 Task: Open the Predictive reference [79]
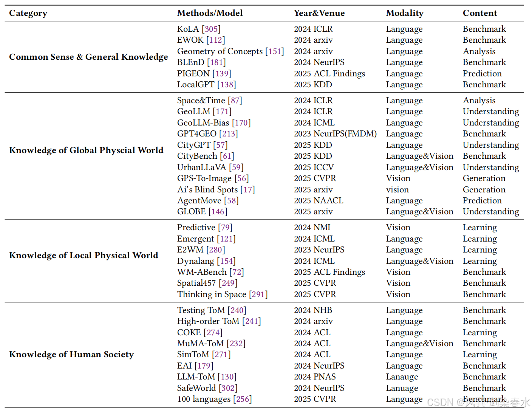pos(225,228)
